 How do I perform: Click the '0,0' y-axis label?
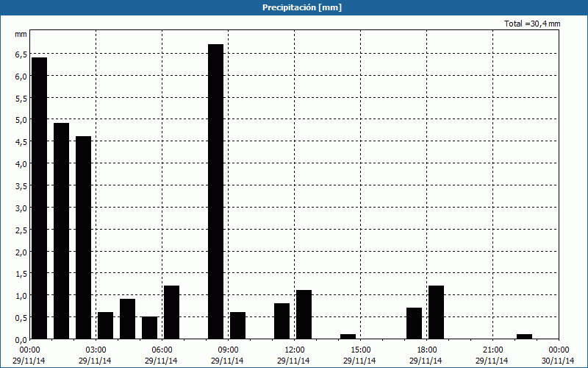pyautogui.click(x=21, y=340)
